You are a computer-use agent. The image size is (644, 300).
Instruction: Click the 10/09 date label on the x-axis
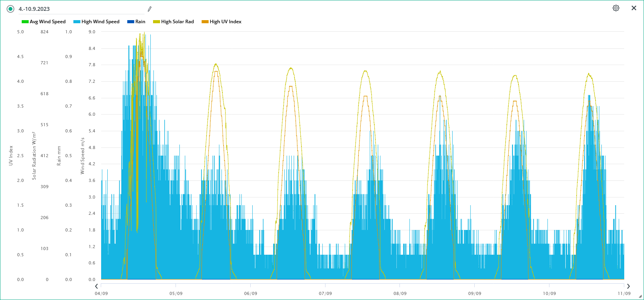549,293
